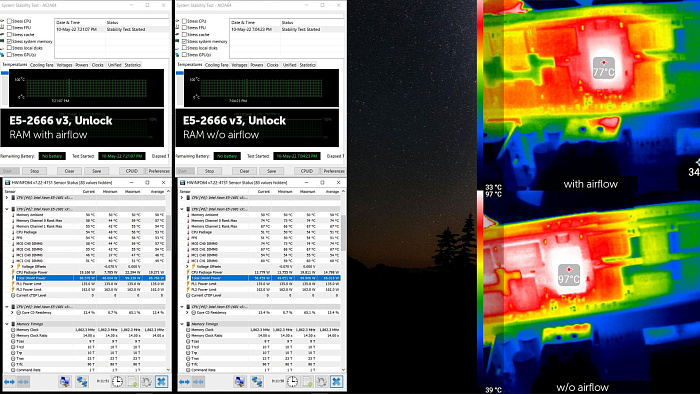Viewport: 700px width, 394px height.
Task: Enable Stress local disks in left AIDA64 window
Action: [9, 48]
